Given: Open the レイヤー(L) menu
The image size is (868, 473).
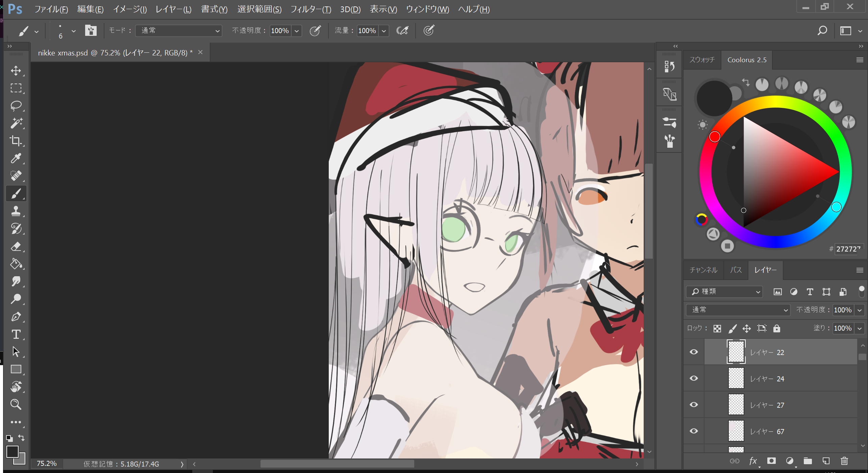Looking at the screenshot, I should pos(173,9).
